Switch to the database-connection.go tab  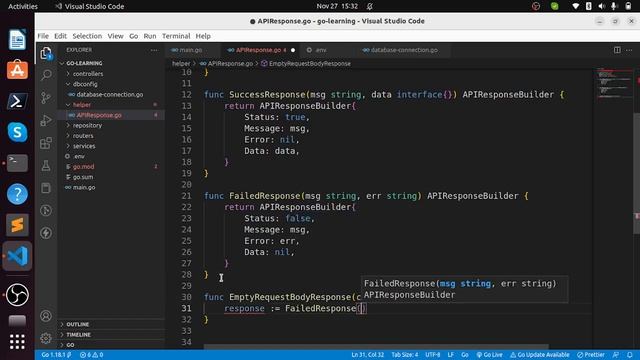[x=404, y=50]
